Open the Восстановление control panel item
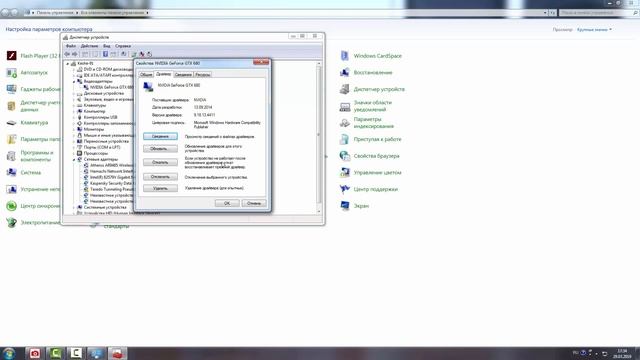Screen dimensions: 640x360 (x=366, y=73)
